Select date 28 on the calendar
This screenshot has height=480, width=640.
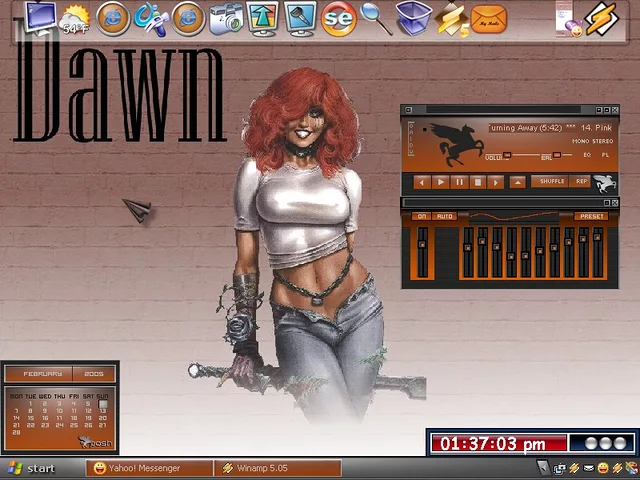pos(16,433)
